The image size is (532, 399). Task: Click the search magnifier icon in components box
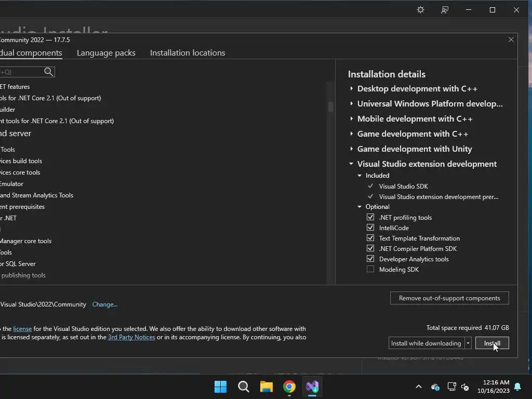pos(48,72)
